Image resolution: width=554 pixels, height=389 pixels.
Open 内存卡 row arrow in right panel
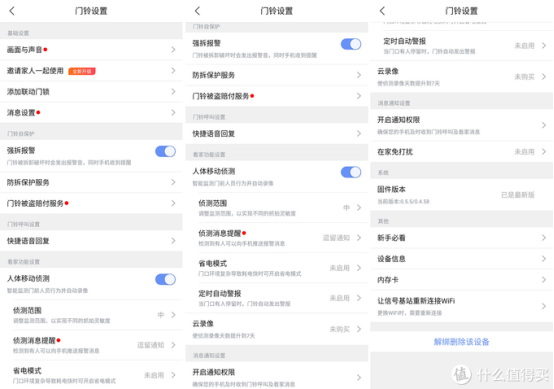click(x=544, y=280)
